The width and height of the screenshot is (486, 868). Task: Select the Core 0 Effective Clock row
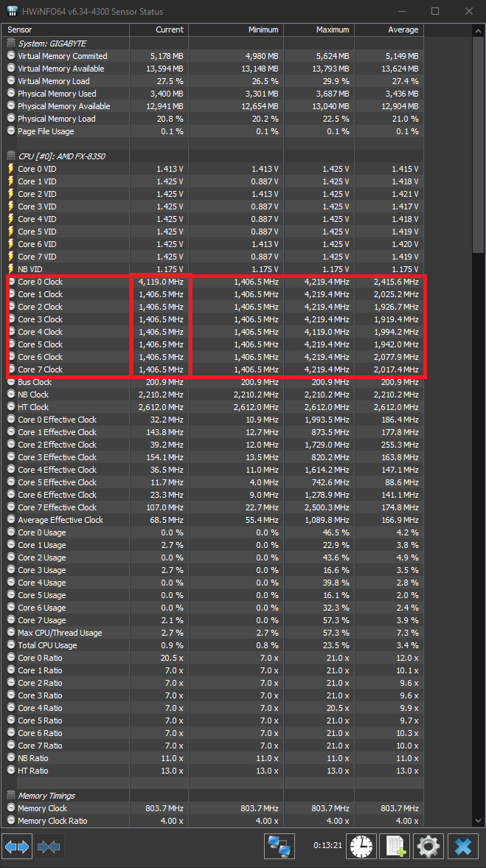(214, 420)
